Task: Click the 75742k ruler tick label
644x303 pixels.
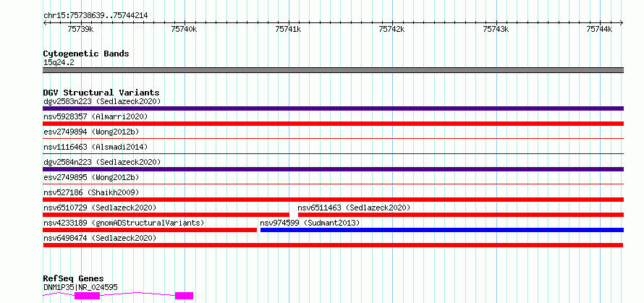Action: click(x=392, y=29)
